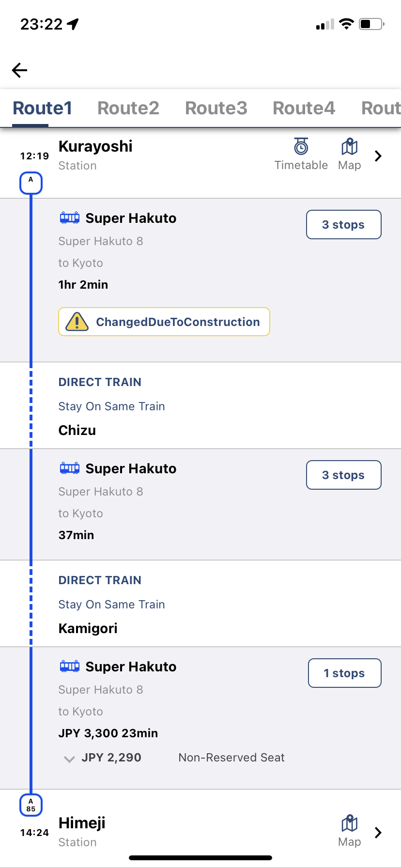The height and width of the screenshot is (868, 401).
Task: Open the Timetable for Kurayoshi Station
Action: click(x=301, y=153)
